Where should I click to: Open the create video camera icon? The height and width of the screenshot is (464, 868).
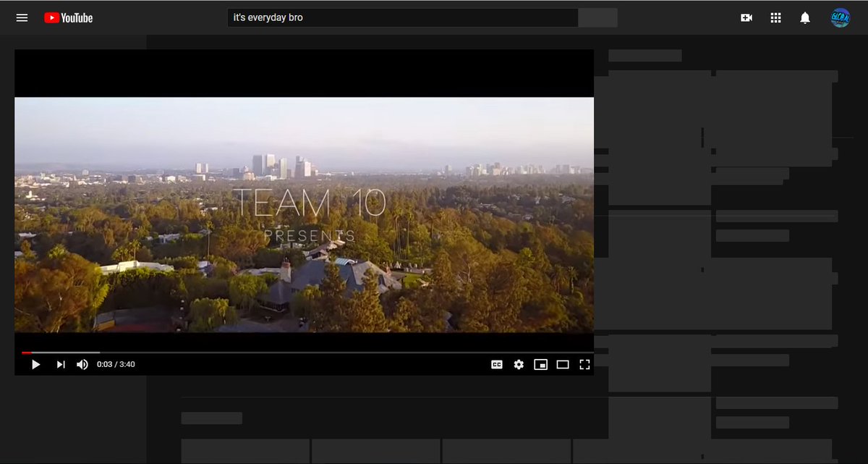[x=746, y=17]
